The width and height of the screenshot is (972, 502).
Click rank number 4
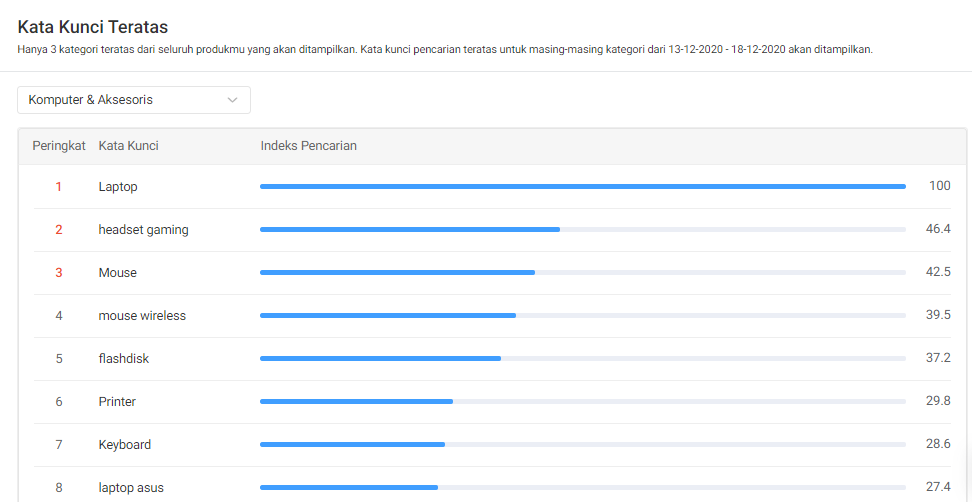(x=59, y=315)
